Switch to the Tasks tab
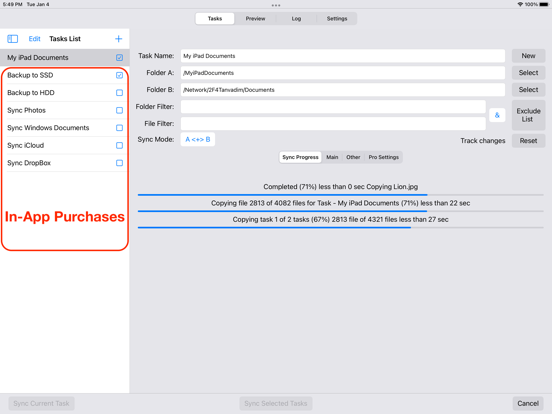The width and height of the screenshot is (552, 414). [x=215, y=19]
